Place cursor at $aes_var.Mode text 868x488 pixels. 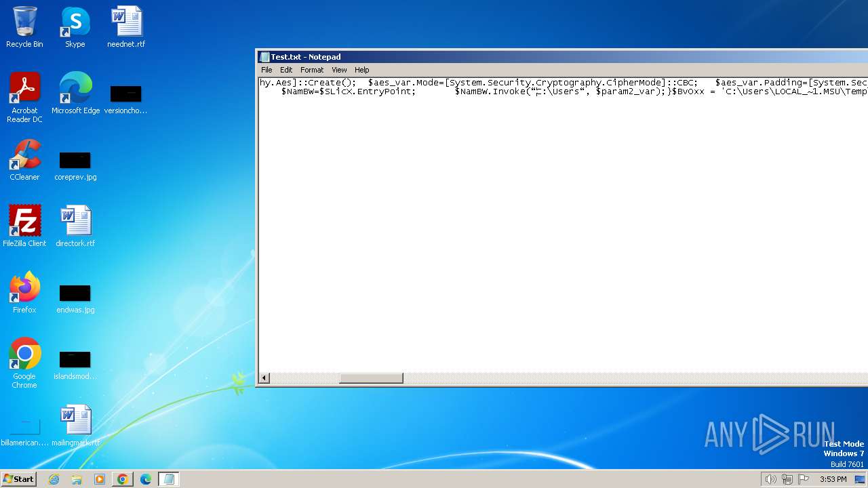(x=403, y=83)
